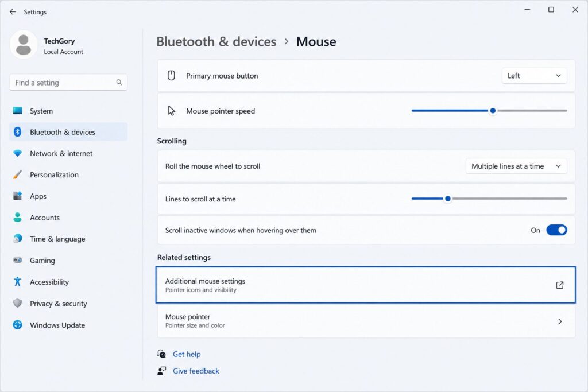Click the mouse icon beside Primary mouse button
This screenshot has height=392, width=588.
click(x=171, y=76)
